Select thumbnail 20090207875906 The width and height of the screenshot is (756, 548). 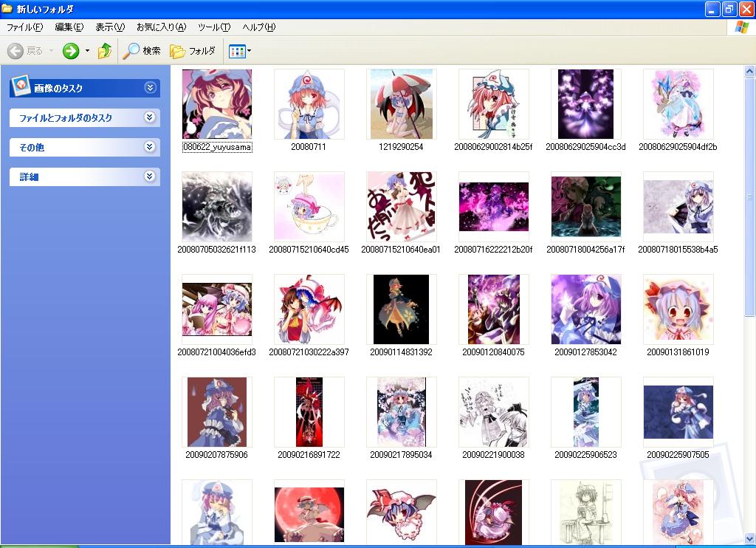[x=217, y=412]
